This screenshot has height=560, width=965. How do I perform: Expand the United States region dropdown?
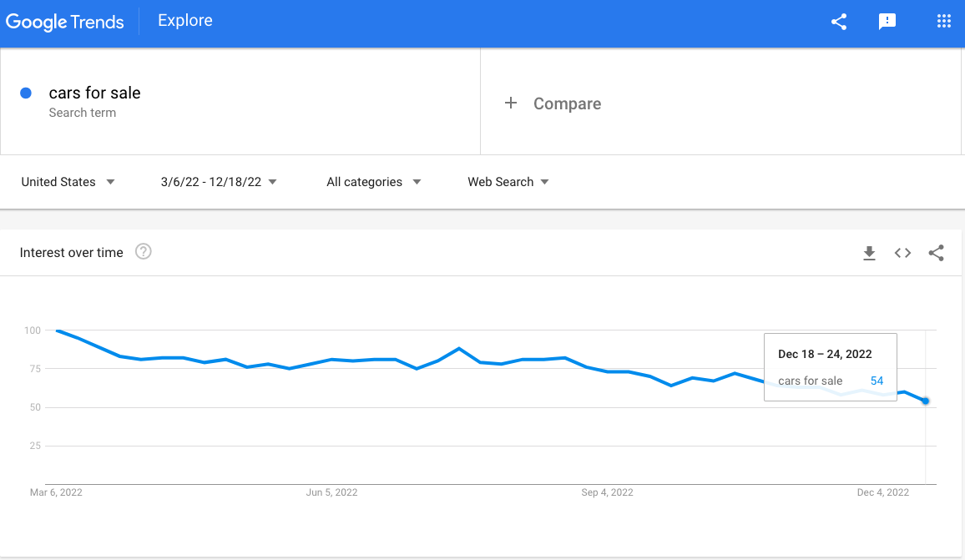click(x=68, y=182)
